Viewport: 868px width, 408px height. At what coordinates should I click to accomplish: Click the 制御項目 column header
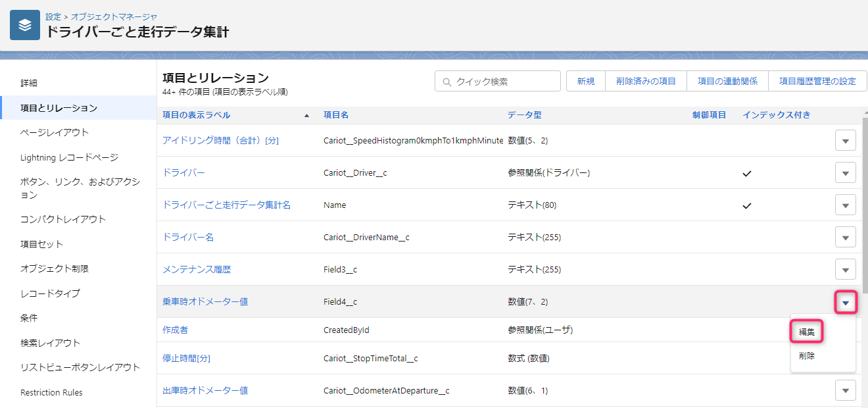(x=710, y=115)
